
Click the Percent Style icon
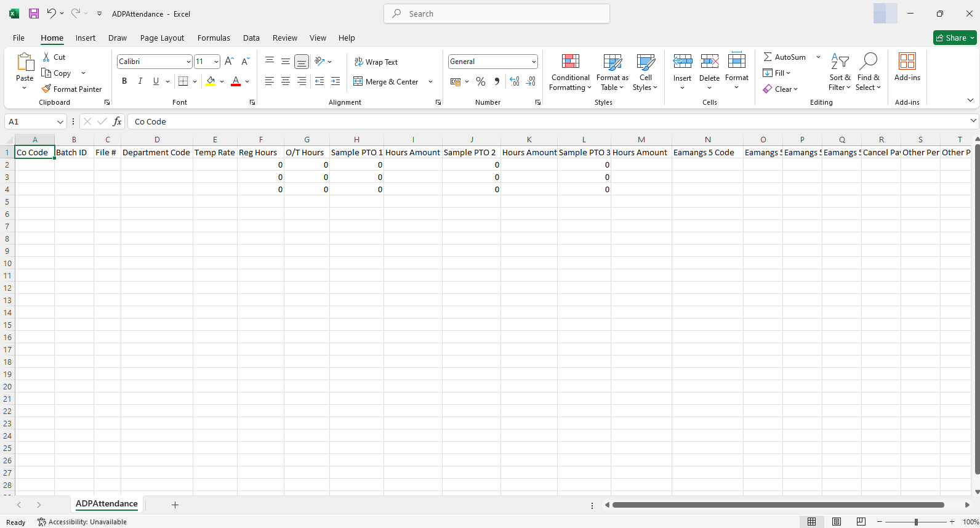pyautogui.click(x=481, y=81)
